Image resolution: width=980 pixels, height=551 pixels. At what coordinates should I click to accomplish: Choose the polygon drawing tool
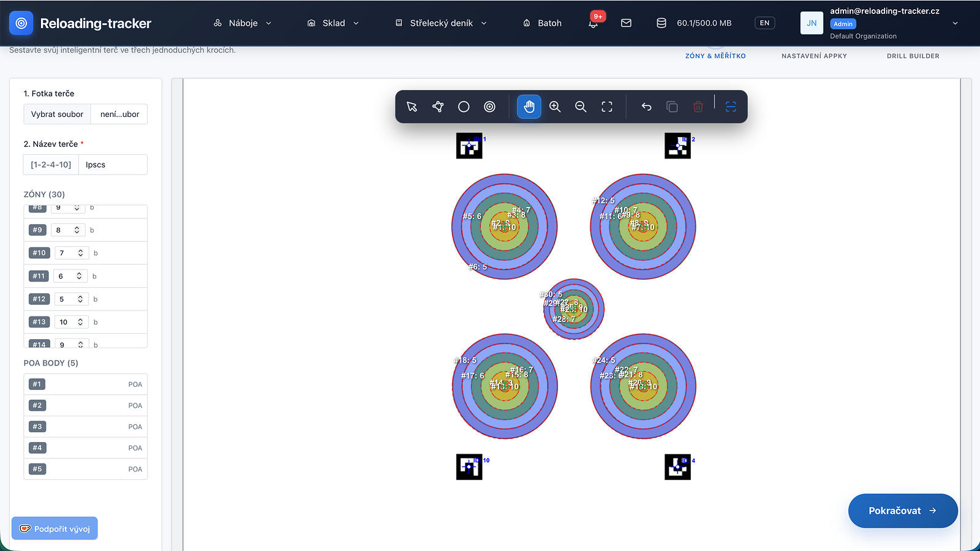(438, 107)
